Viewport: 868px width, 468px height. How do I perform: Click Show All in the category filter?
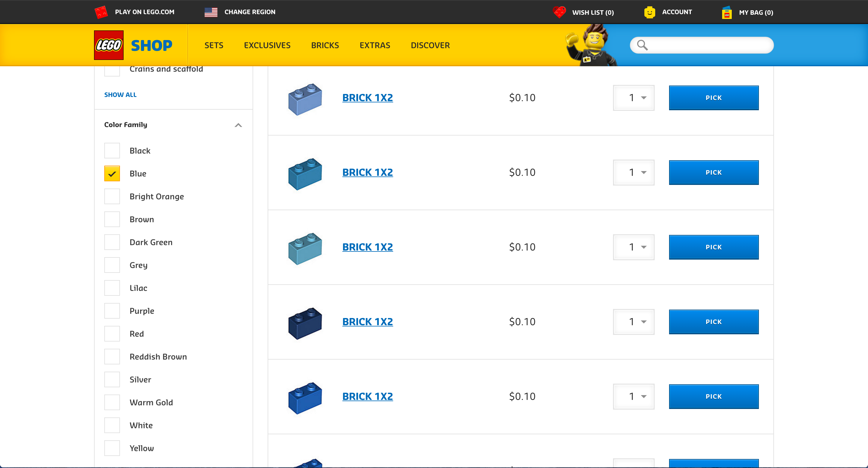(120, 95)
